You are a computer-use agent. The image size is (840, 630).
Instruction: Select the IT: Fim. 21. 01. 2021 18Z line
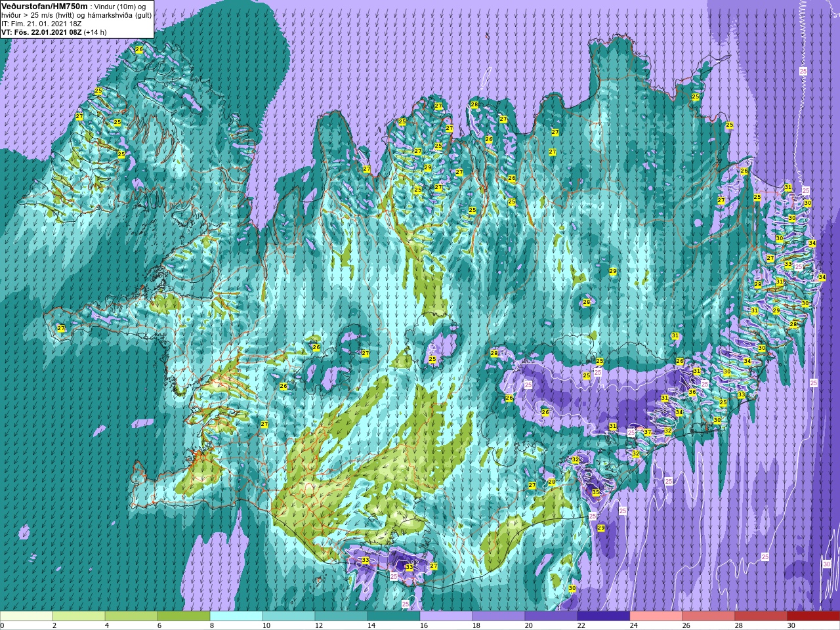tap(40, 23)
